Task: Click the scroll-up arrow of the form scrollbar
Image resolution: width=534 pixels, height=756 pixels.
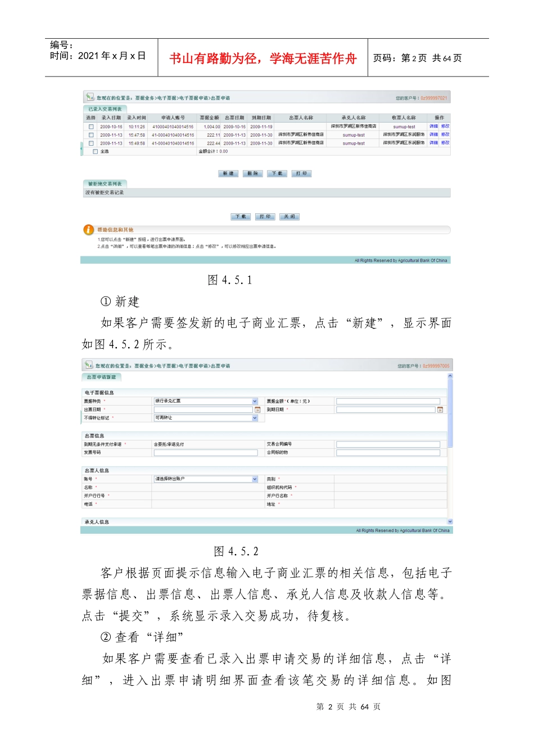Action: [x=450, y=376]
